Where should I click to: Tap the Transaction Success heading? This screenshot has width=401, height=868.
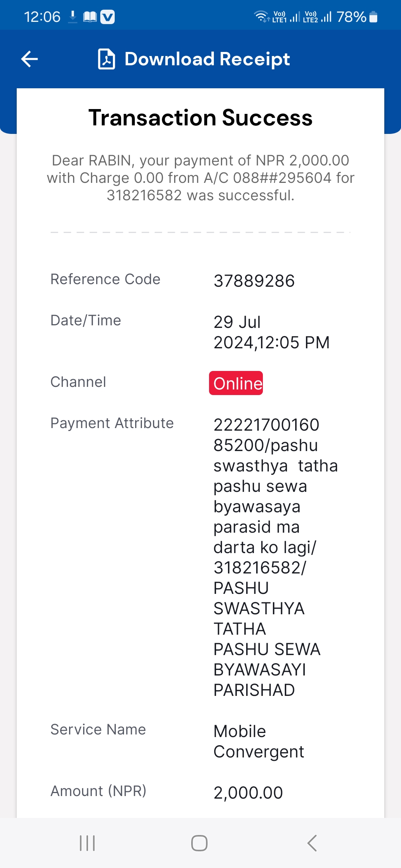pyautogui.click(x=200, y=118)
